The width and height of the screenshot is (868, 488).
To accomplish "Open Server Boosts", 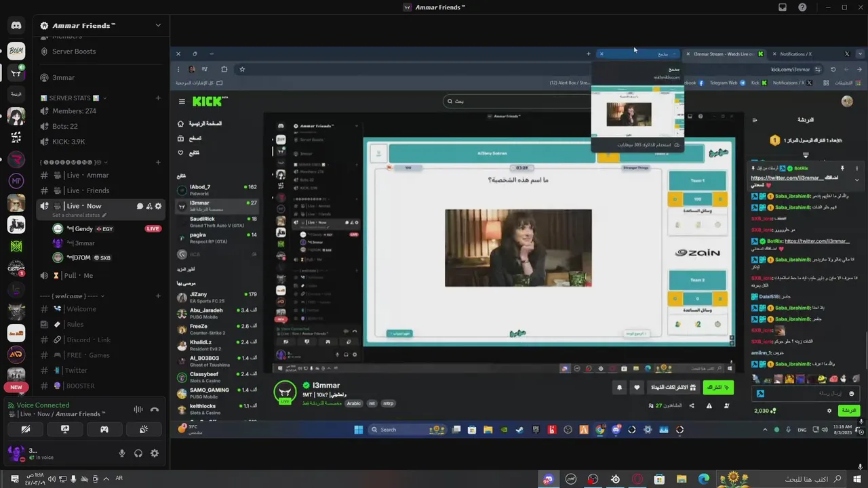I will [x=74, y=52].
